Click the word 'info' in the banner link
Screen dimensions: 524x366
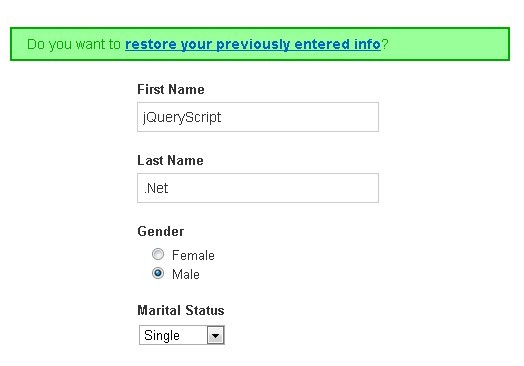[x=367, y=44]
